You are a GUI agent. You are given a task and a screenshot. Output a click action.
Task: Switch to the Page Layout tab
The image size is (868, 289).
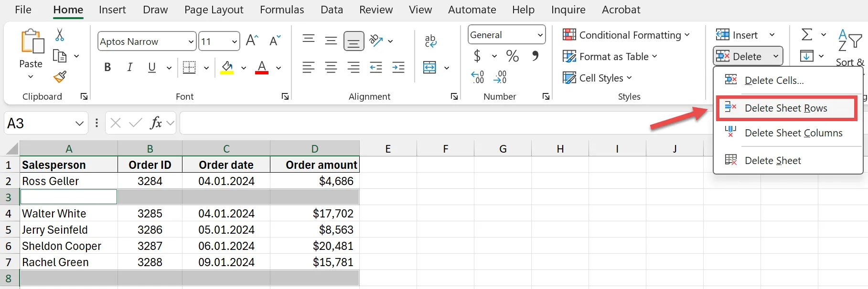[x=214, y=10]
